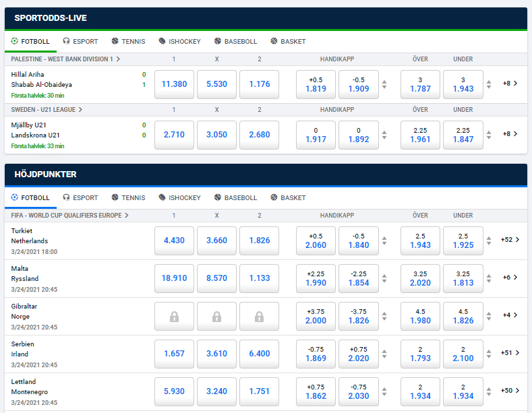
Task: Select away win odds 1.133 for Ryssland
Action: pos(259,278)
